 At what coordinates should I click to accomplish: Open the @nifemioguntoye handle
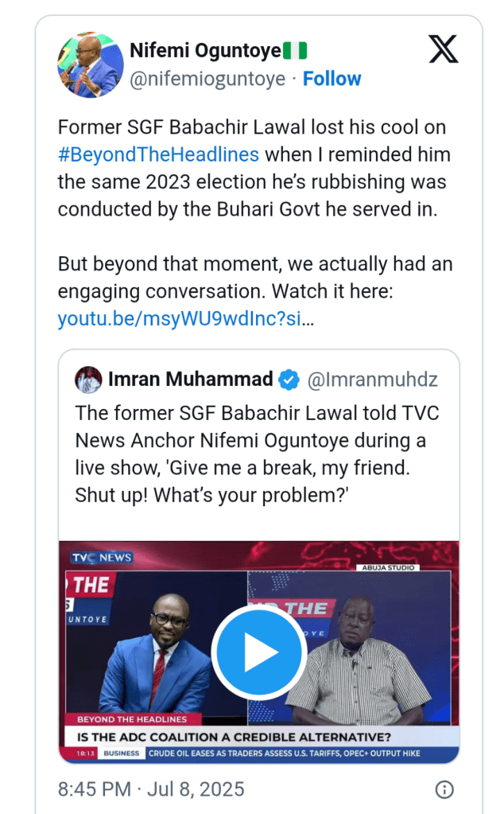(208, 79)
